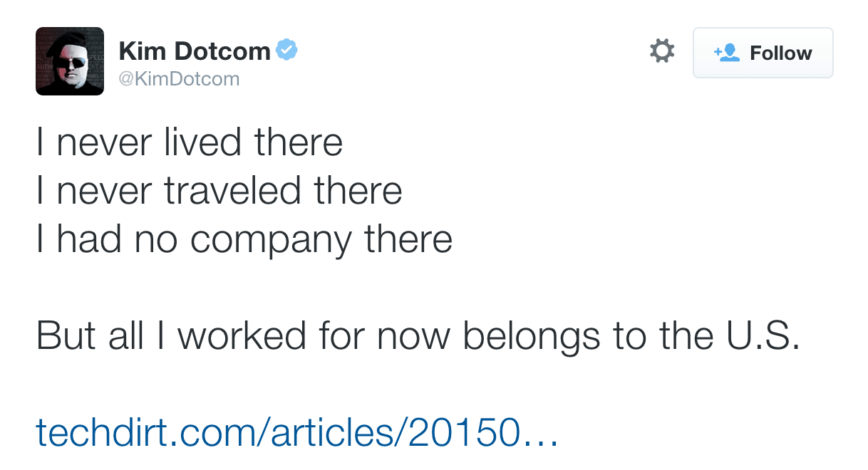The image size is (868, 470).
Task: Open the gear settings menu
Action: click(x=662, y=51)
